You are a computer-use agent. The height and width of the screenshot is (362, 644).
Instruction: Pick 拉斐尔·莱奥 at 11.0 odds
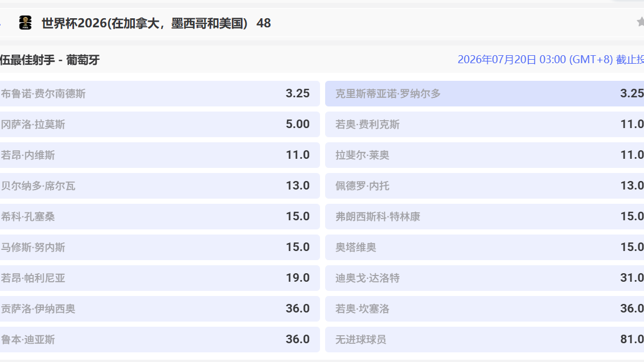click(484, 155)
